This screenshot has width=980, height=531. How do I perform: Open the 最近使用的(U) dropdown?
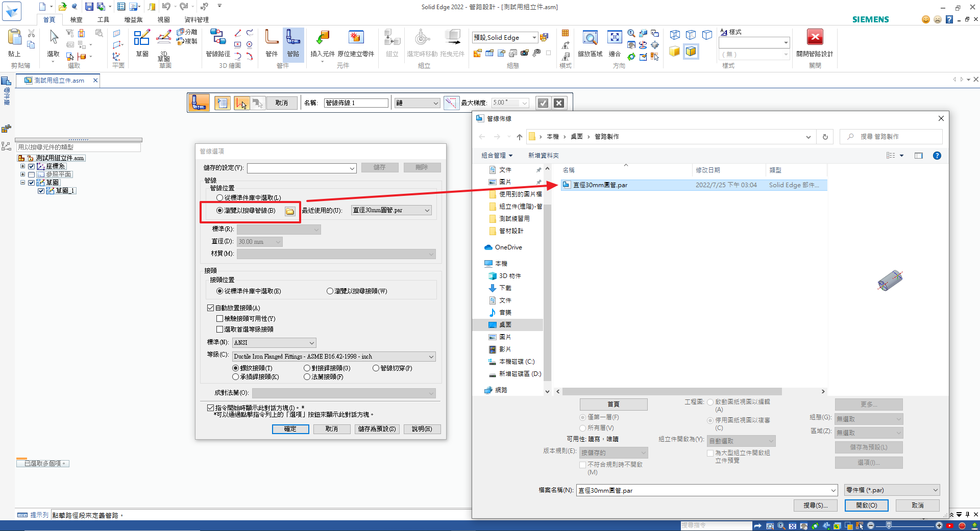391,211
